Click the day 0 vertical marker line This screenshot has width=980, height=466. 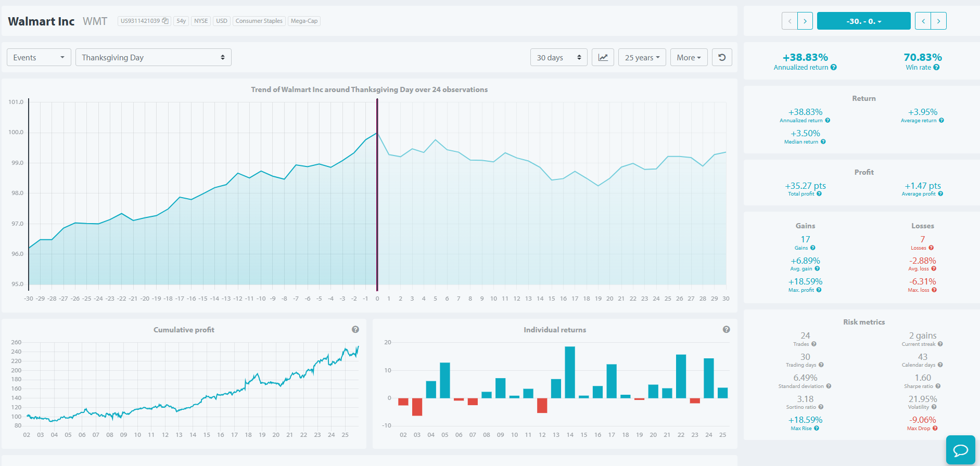377,195
